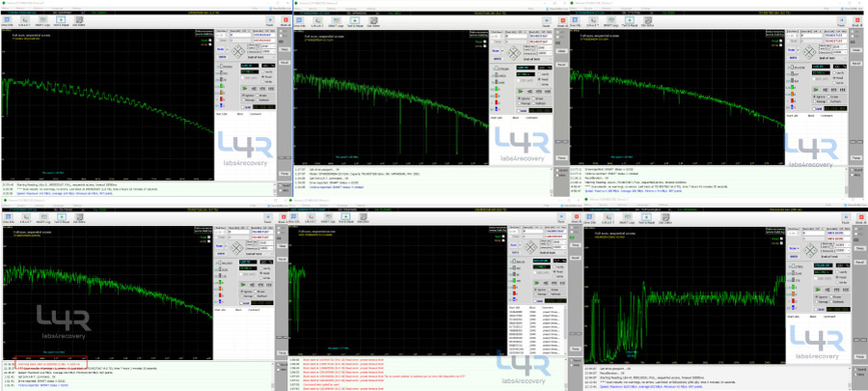868x391 pixels.
Task: Click the Scan button in the bottom-right window
Action: pyautogui.click(x=793, y=248)
